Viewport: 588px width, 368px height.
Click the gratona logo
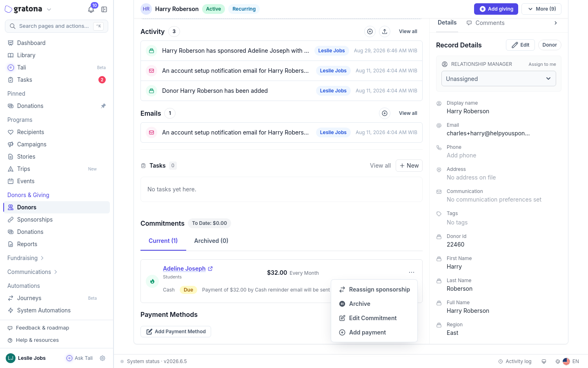click(x=24, y=9)
